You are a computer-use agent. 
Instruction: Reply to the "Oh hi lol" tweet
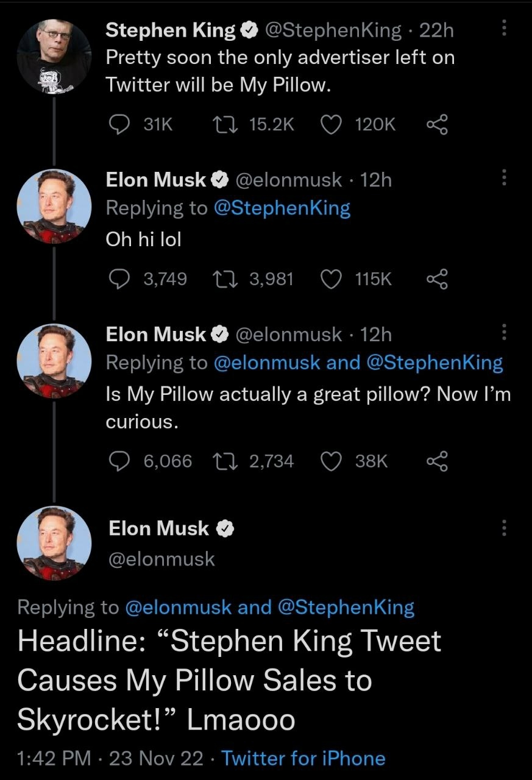pyautogui.click(x=118, y=279)
